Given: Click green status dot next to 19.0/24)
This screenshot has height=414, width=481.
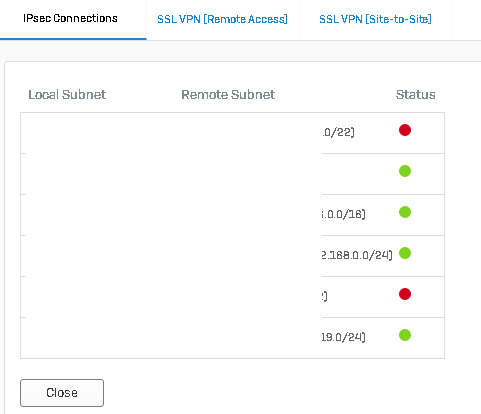Looking at the screenshot, I should click(x=405, y=335).
